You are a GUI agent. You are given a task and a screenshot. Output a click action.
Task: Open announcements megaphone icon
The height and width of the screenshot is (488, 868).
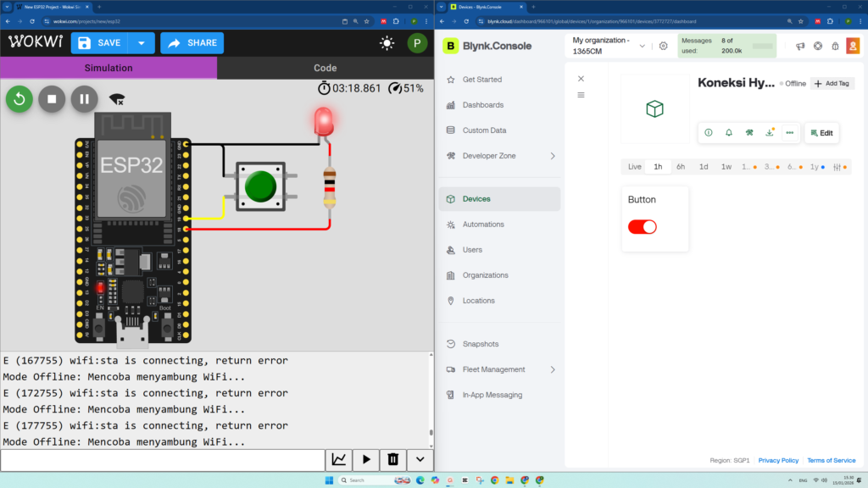(800, 46)
